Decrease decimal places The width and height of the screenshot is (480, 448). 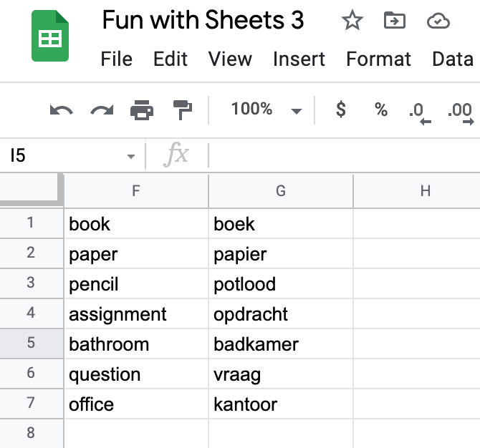tap(419, 112)
